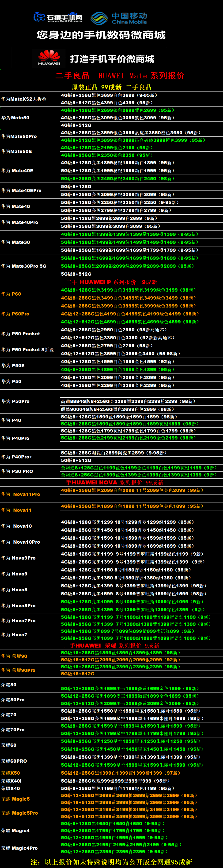Click the China Mobile logo

coord(119,18)
